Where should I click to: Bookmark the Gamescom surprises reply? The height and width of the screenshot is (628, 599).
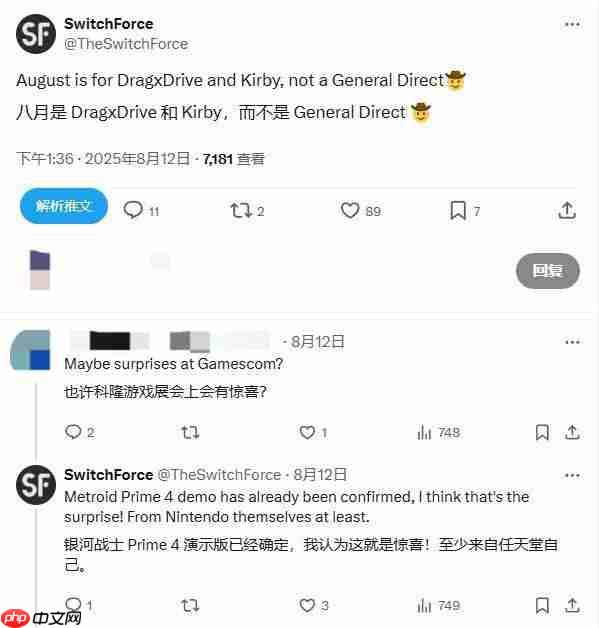[542, 433]
